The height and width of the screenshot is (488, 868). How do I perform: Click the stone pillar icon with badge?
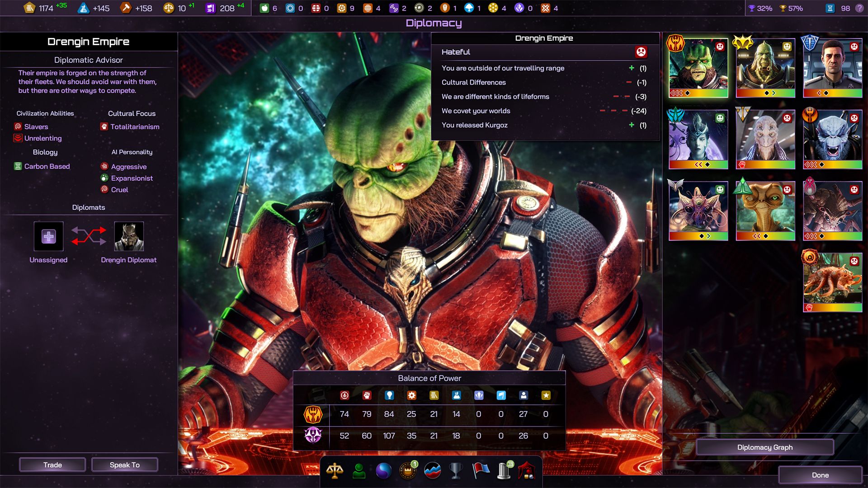(x=505, y=471)
